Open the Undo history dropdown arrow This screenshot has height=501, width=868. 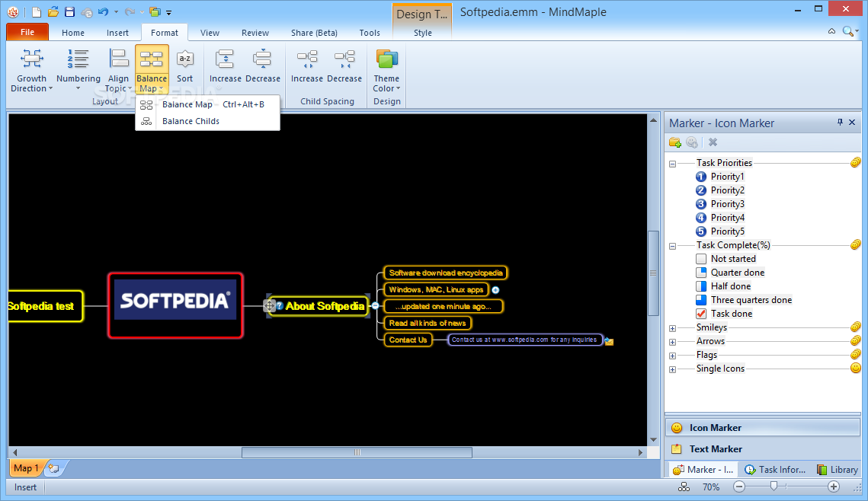pyautogui.click(x=116, y=12)
